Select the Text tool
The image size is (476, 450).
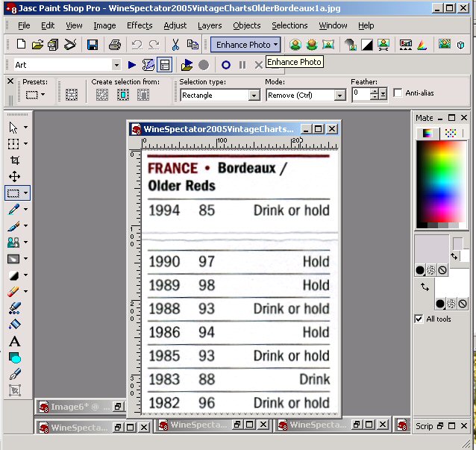click(x=14, y=341)
